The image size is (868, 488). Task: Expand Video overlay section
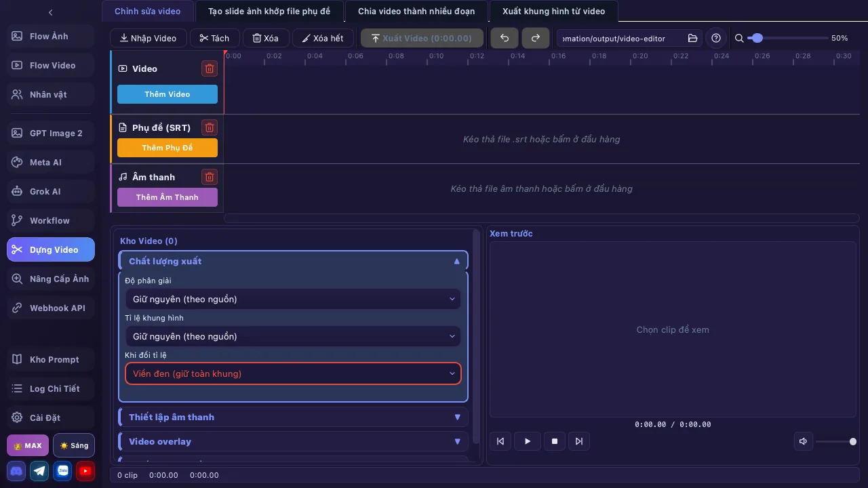click(293, 441)
